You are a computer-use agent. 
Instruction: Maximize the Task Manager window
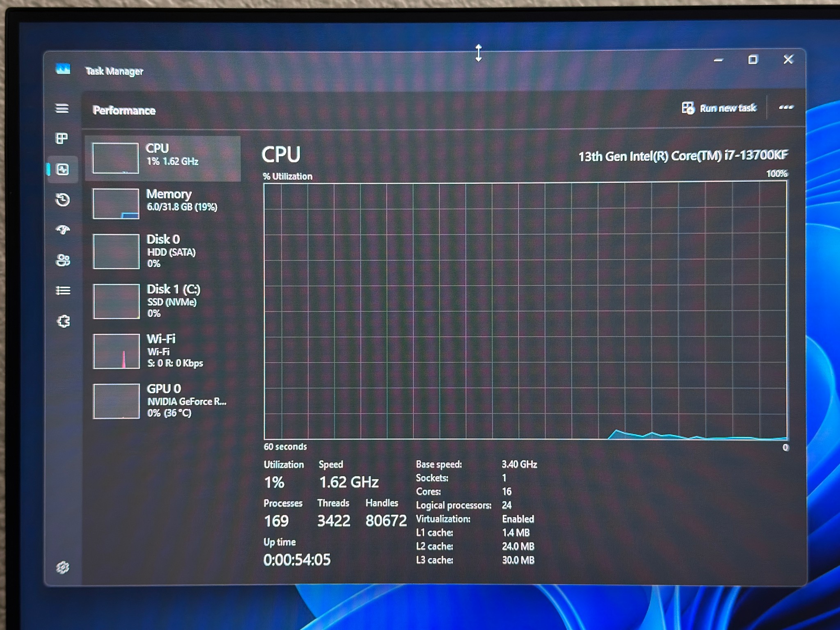click(x=753, y=60)
